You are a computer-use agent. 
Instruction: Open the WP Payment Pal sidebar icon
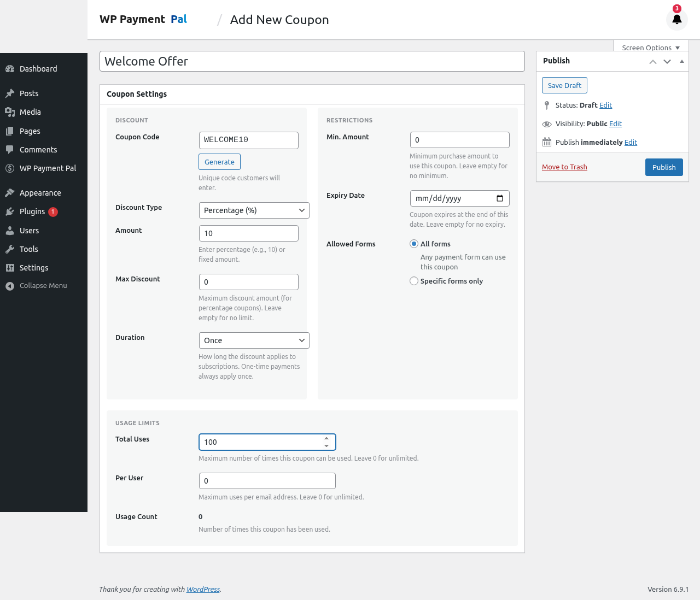click(x=9, y=168)
